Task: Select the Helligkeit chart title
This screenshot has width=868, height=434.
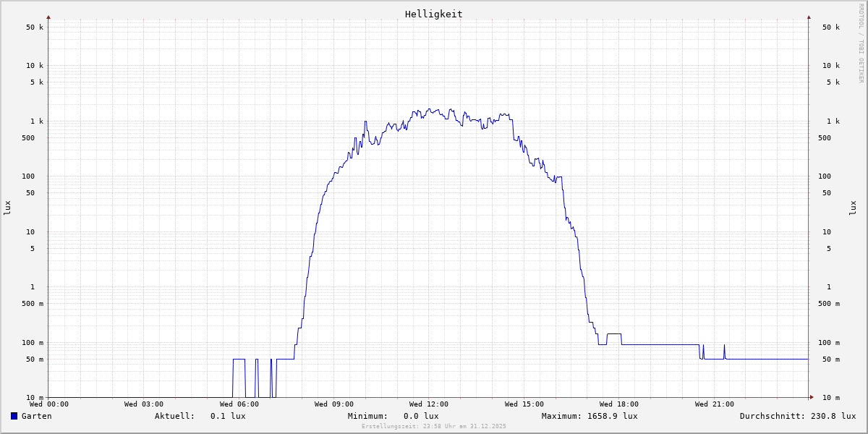Action: [x=433, y=14]
